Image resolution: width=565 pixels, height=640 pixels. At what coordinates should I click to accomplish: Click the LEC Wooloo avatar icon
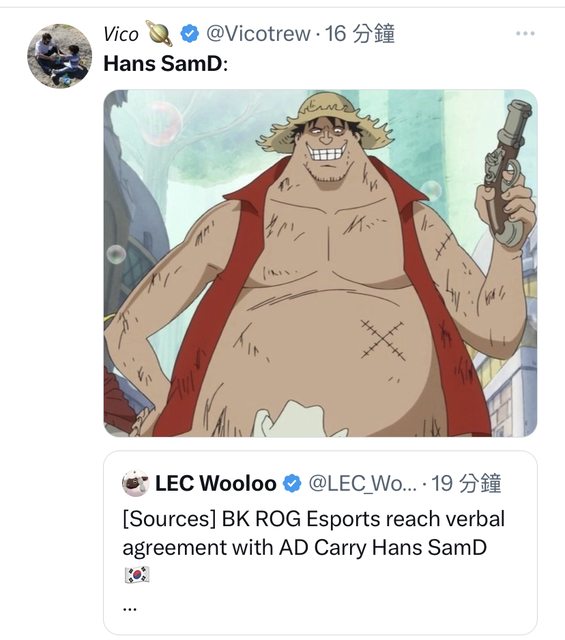135,483
